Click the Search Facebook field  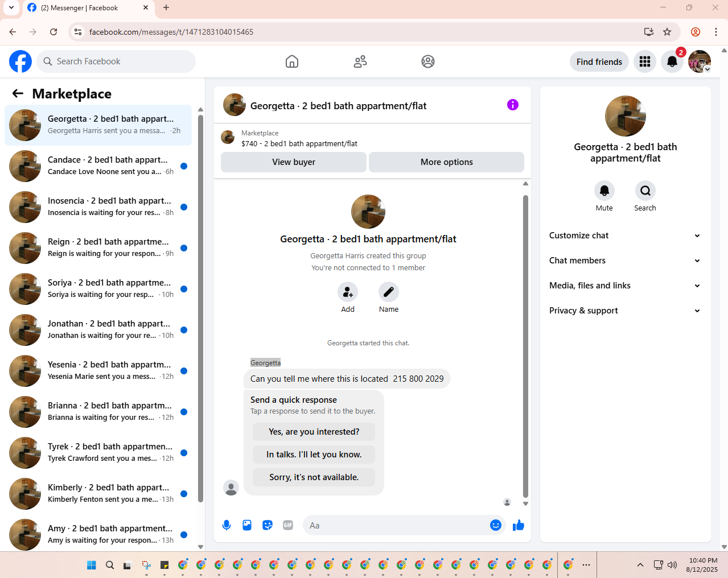coord(116,61)
